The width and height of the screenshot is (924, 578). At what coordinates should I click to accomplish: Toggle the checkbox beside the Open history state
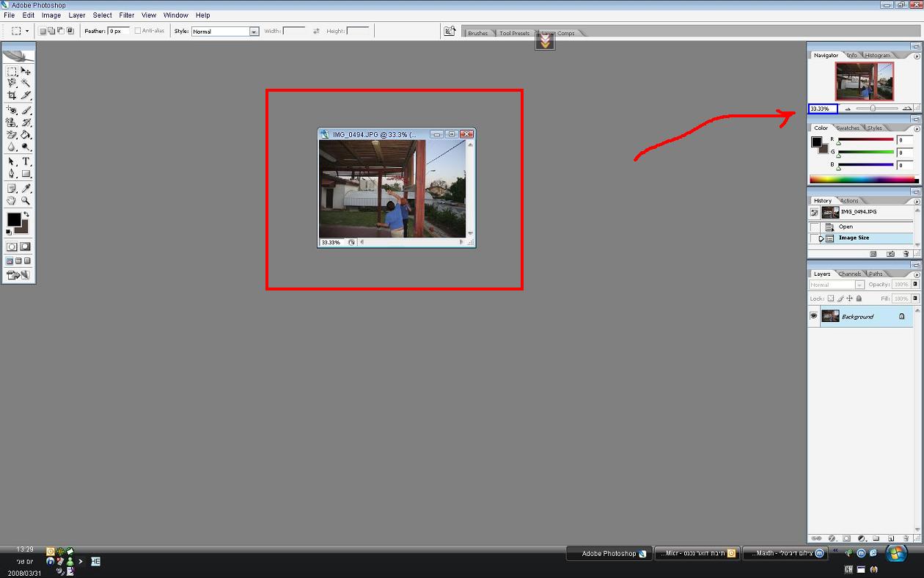pyautogui.click(x=814, y=227)
